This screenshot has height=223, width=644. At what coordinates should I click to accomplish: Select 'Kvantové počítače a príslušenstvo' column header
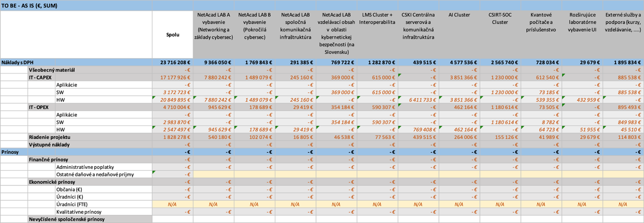click(x=541, y=22)
